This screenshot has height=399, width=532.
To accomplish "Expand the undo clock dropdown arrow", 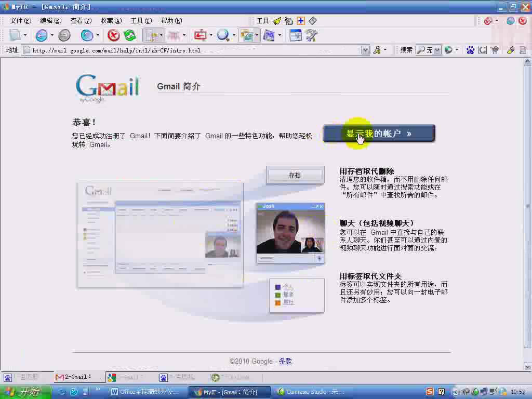I will (98, 35).
